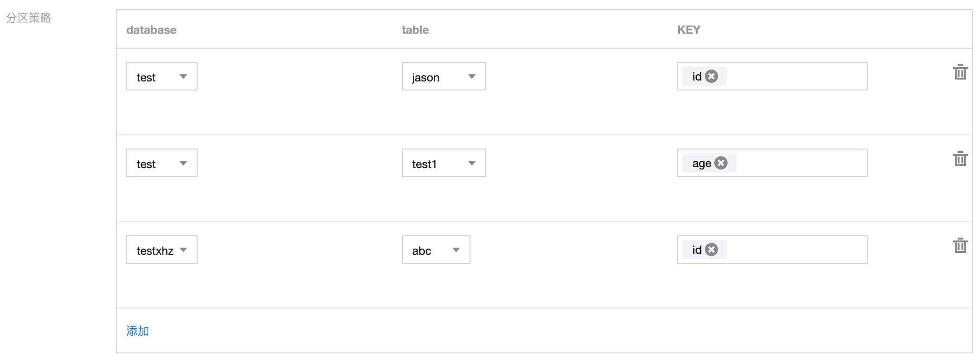Click the table column header
Viewport: 980px width, 360px height.
point(415,30)
